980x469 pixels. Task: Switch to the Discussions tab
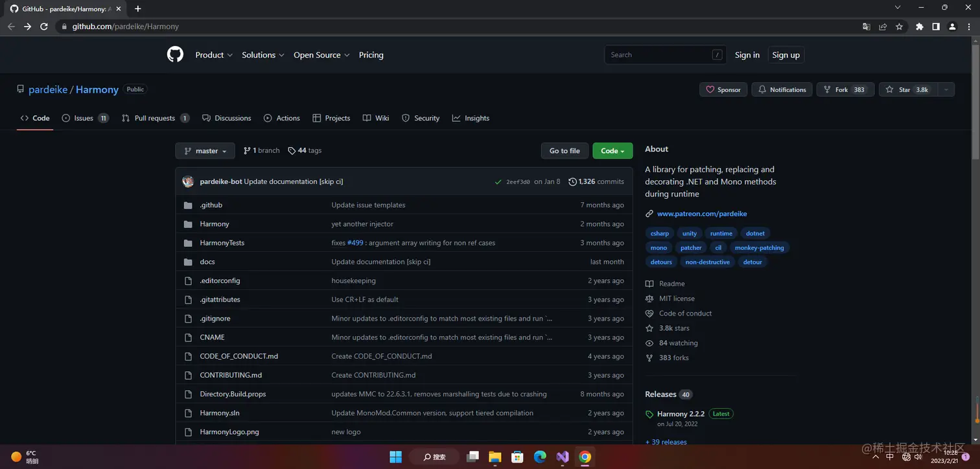click(x=226, y=118)
